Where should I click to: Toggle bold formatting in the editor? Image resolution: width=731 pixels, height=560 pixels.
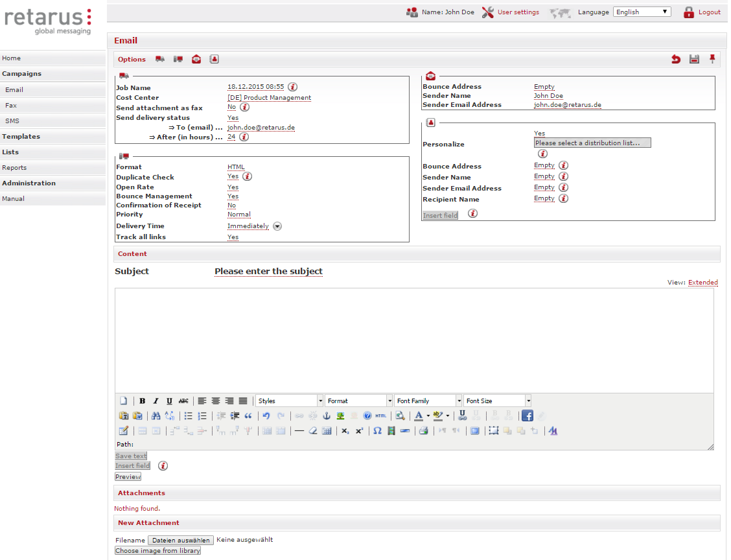coord(143,401)
